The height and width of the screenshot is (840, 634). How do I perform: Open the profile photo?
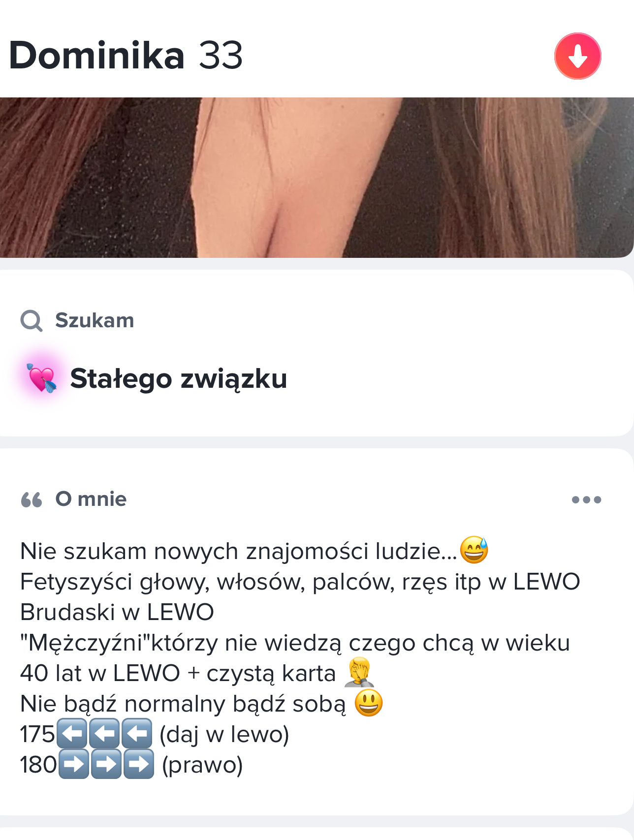click(x=317, y=178)
